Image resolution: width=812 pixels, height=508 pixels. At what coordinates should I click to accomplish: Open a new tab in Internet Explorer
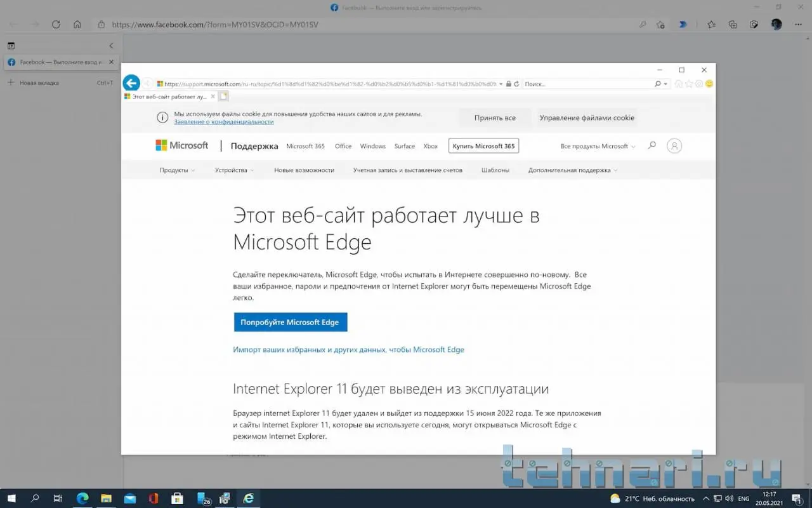pos(223,97)
